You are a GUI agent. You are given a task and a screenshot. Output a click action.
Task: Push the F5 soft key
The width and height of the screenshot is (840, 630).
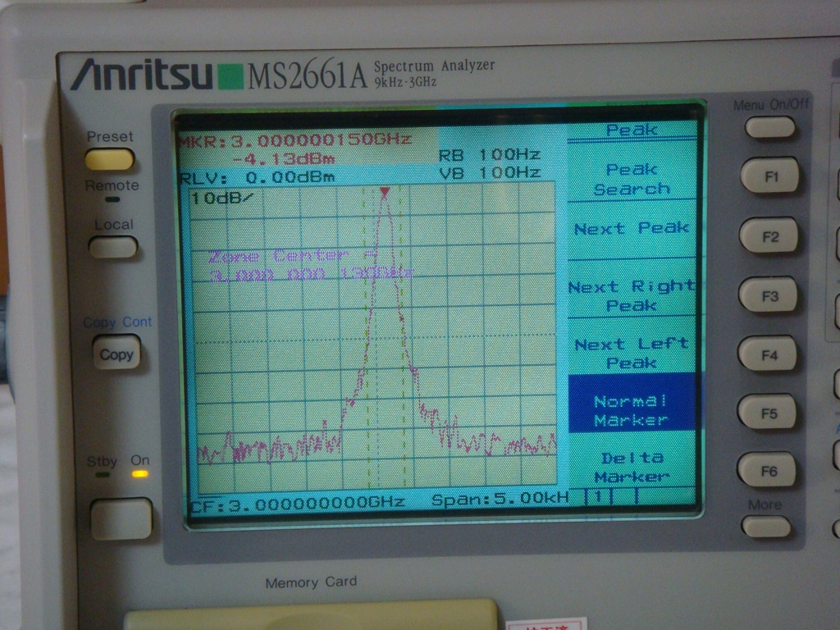[767, 413]
